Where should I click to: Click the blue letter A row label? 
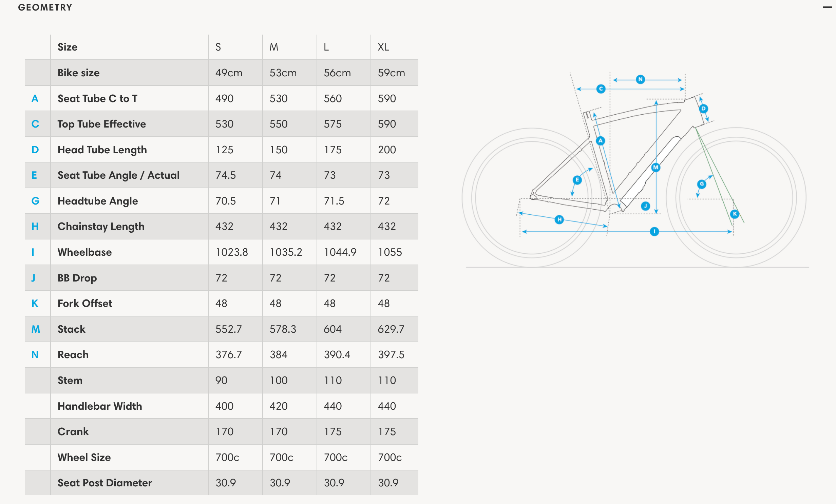[35, 99]
